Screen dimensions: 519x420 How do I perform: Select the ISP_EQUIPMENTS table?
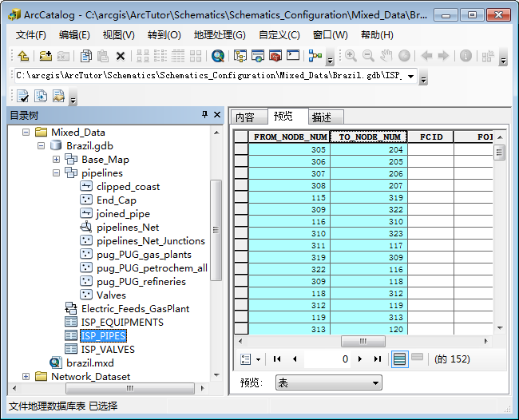[x=122, y=323]
